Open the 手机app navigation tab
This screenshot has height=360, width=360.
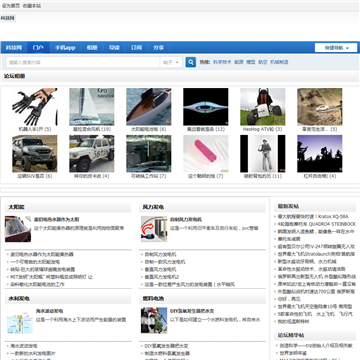click(x=65, y=48)
